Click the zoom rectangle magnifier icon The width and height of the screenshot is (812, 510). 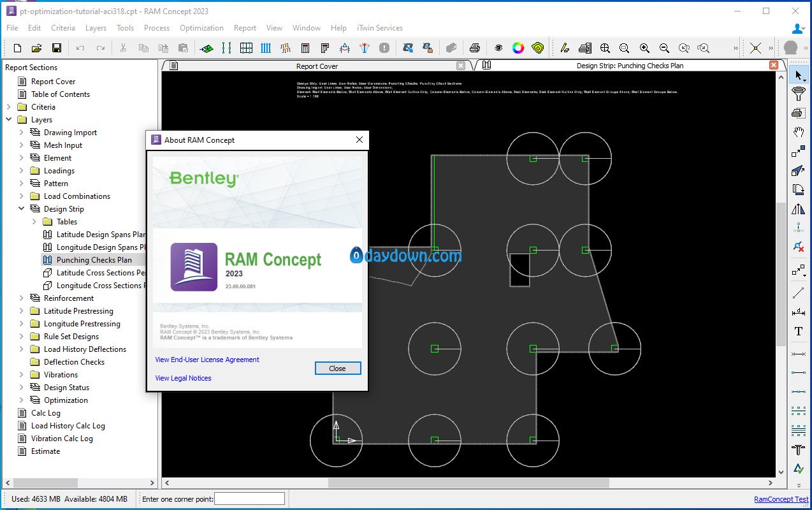tap(625, 48)
